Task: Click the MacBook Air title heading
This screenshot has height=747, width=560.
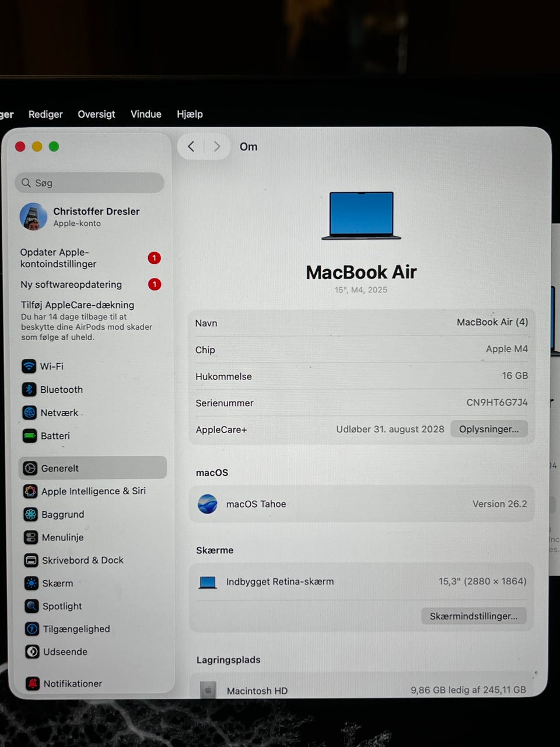Action: click(x=361, y=272)
